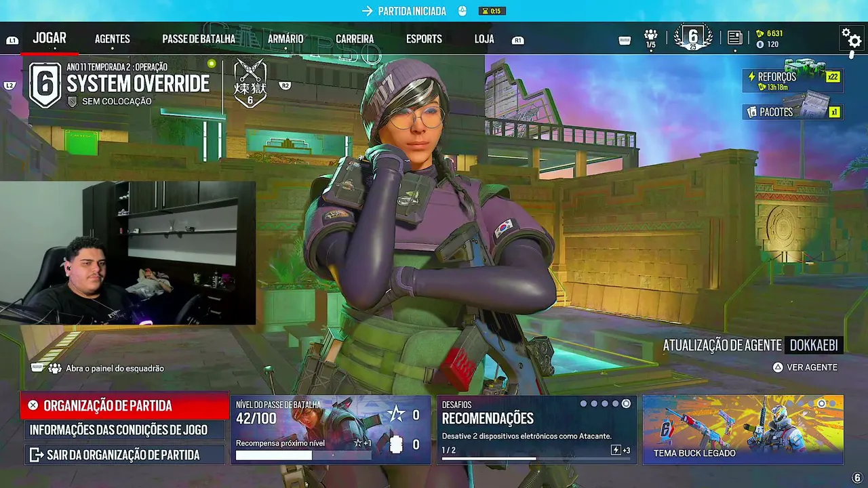Click the streamer webcam overlay
Viewport: 868px width, 488px height.
tap(127, 253)
